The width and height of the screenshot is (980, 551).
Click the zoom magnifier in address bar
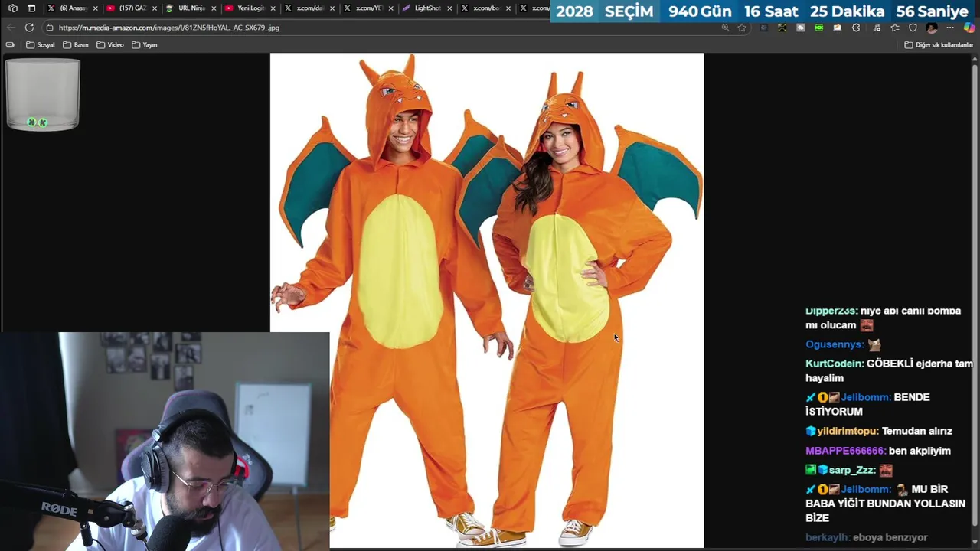click(x=725, y=28)
